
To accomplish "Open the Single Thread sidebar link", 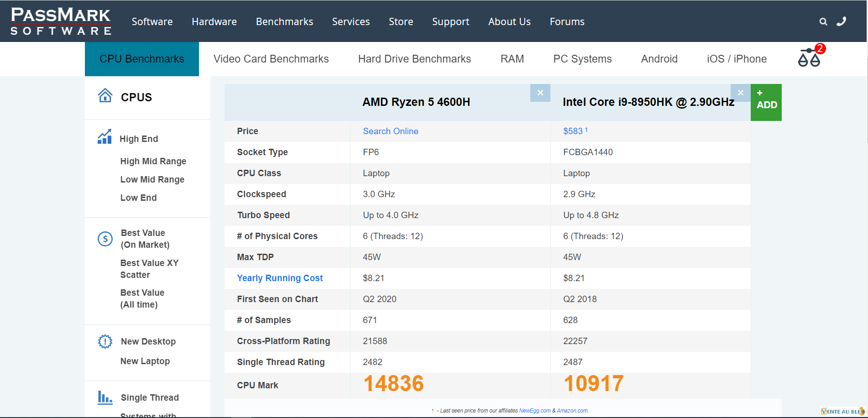I will pos(150,397).
